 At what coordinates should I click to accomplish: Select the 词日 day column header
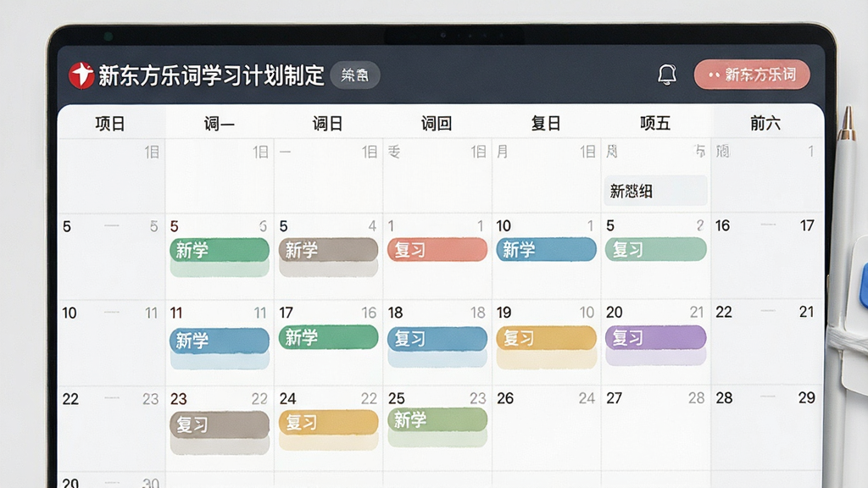[328, 123]
